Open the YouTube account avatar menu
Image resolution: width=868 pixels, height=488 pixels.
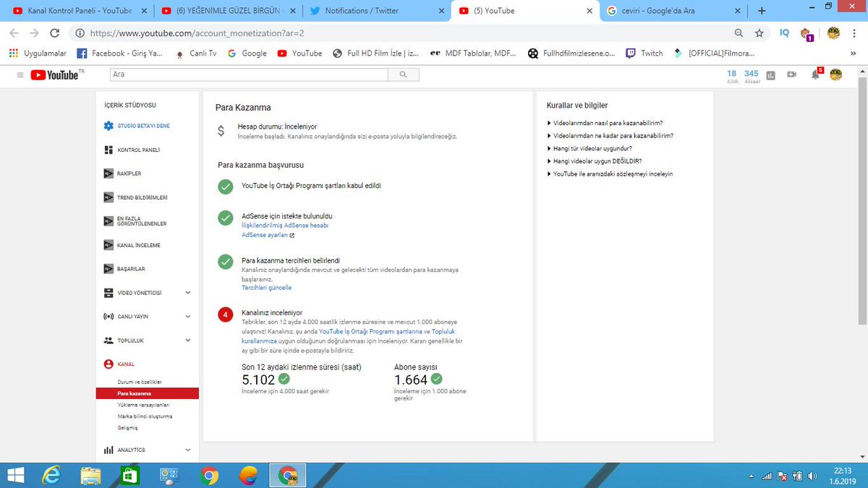point(836,74)
